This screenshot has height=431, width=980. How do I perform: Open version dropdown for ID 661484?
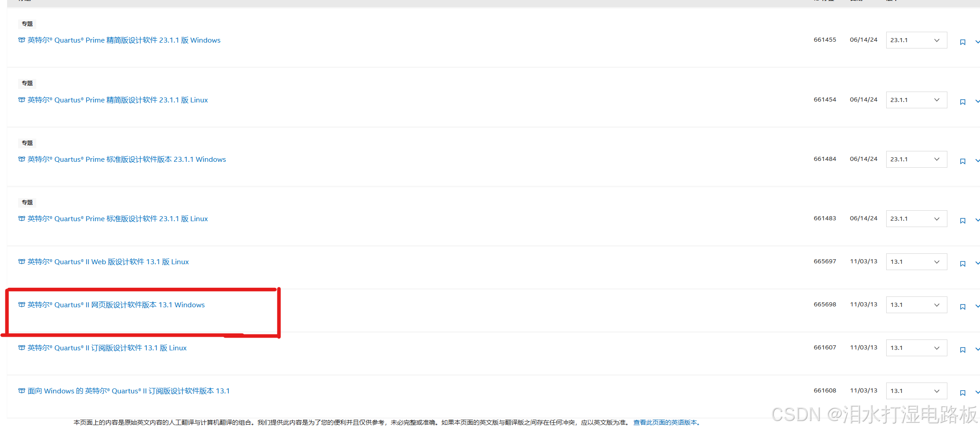tap(916, 160)
